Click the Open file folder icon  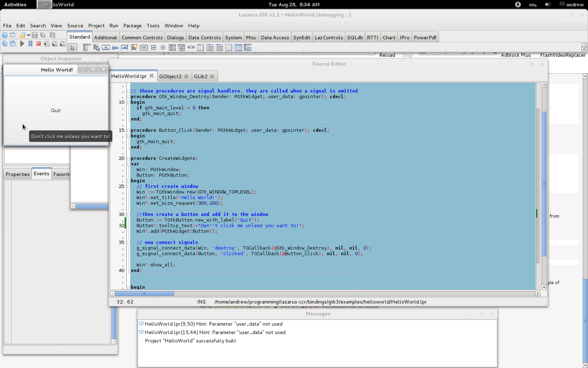click(22, 35)
